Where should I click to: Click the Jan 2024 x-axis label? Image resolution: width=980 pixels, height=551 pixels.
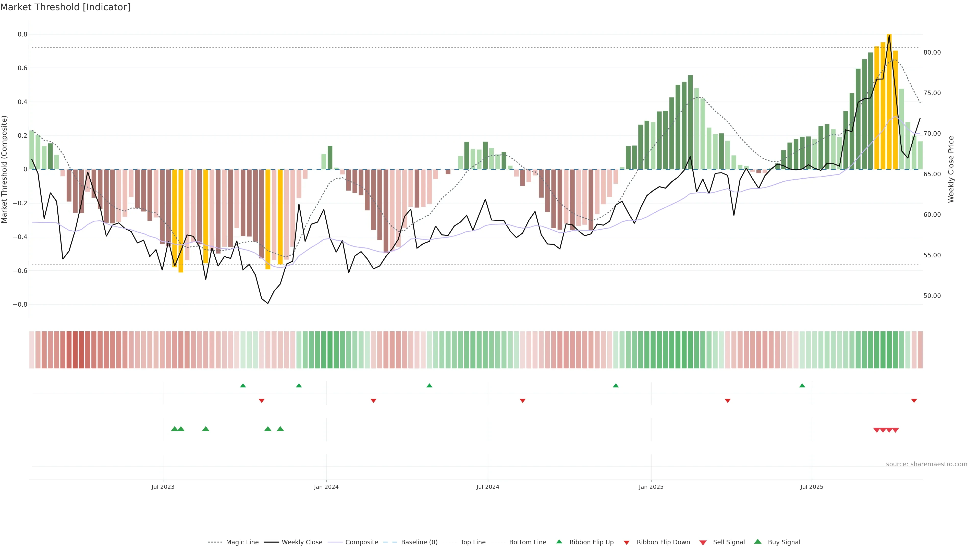click(x=326, y=487)
